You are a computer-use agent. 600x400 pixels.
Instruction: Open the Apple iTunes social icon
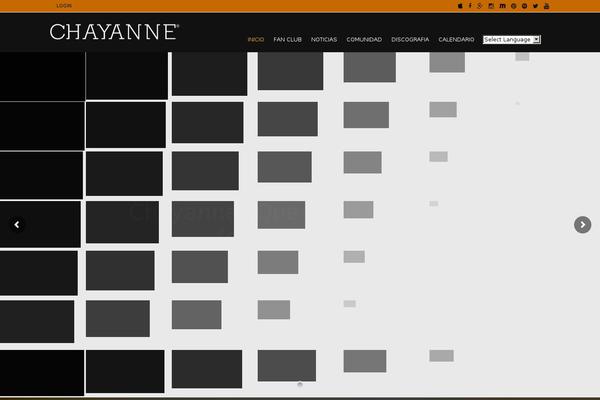click(460, 6)
